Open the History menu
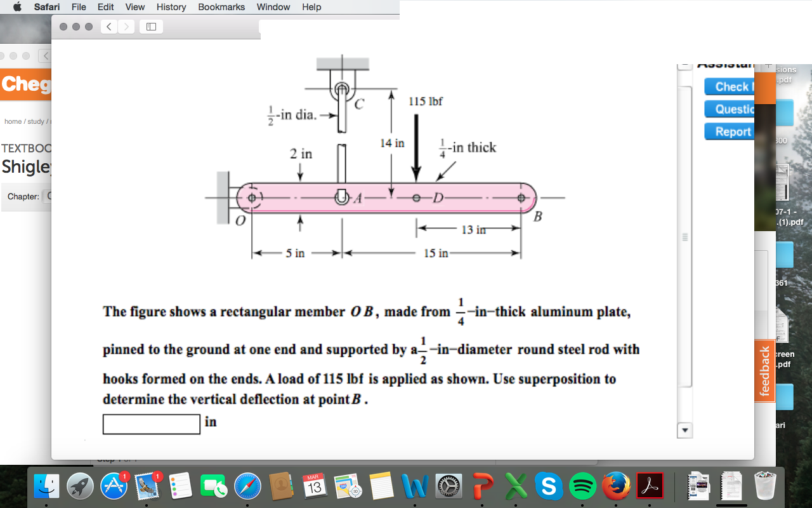The image size is (812, 508). click(171, 7)
